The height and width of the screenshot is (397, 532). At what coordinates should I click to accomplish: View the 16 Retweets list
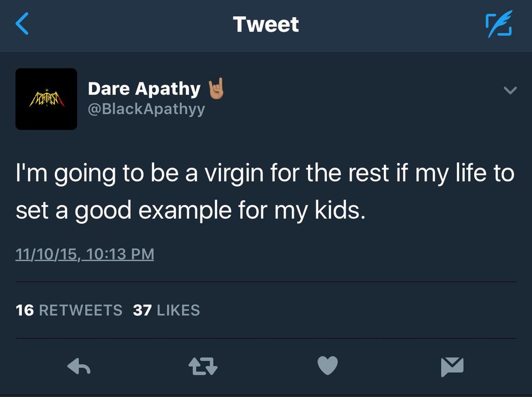(x=69, y=310)
